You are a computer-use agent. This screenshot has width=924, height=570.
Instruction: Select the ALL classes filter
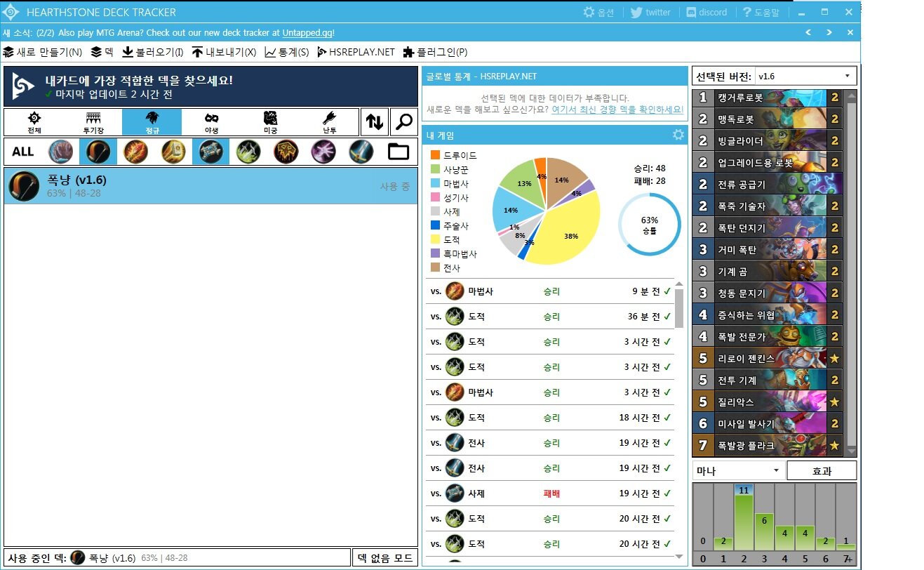pos(23,152)
